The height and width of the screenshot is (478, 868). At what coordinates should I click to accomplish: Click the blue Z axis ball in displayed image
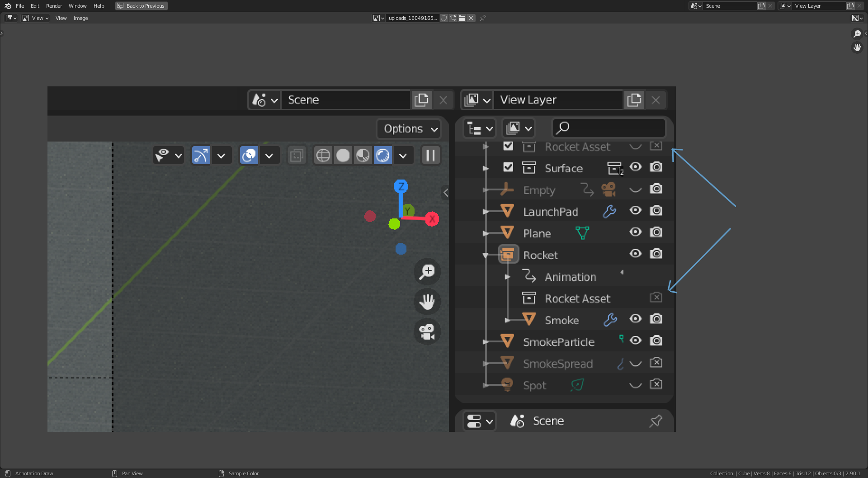tap(401, 186)
